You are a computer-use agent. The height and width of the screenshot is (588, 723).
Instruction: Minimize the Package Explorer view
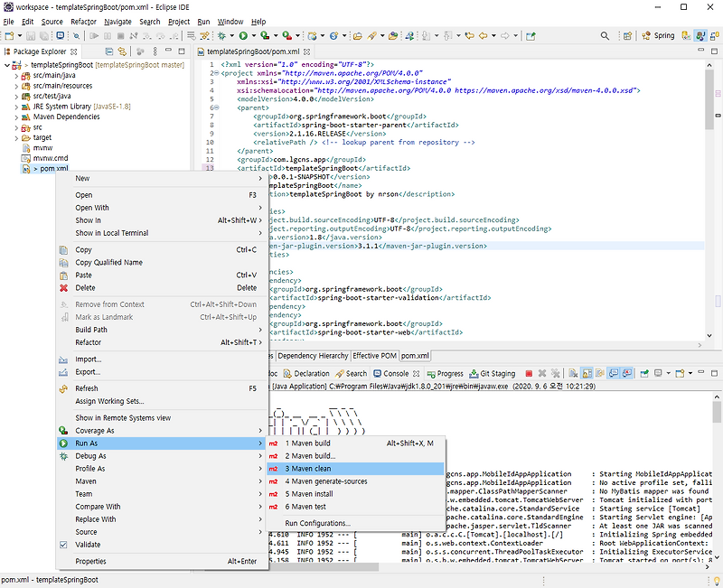tap(168, 51)
